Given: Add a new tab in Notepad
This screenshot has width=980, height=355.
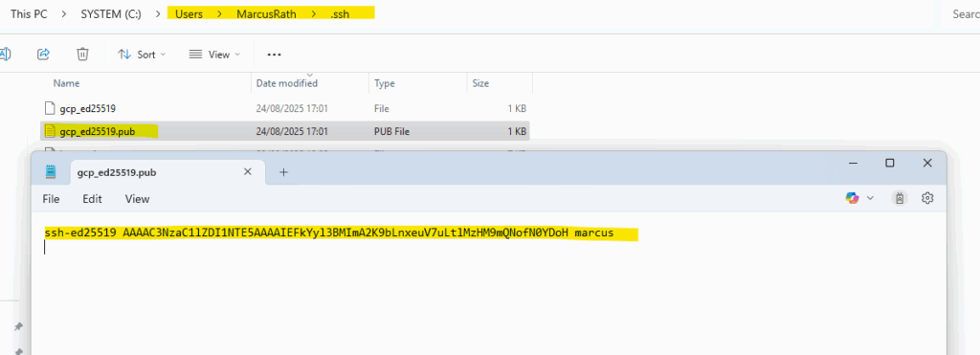Looking at the screenshot, I should pos(283,172).
